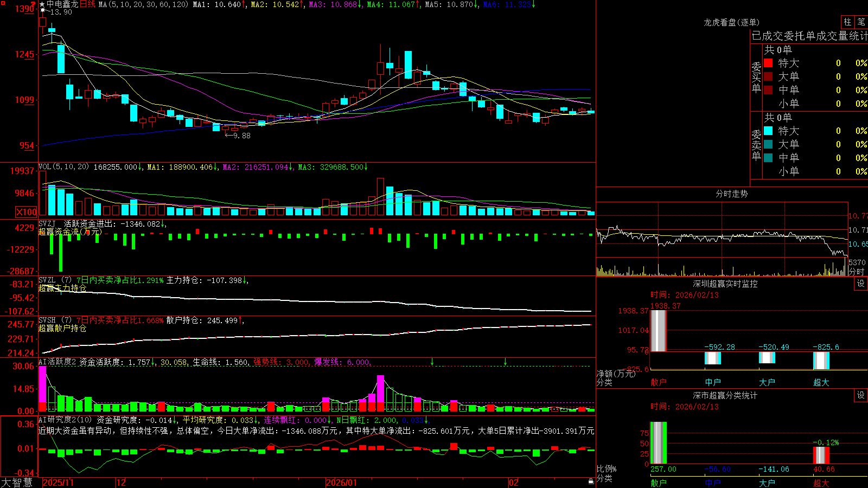Click the AI活跃度2 indicator name

pyautogui.click(x=58, y=362)
